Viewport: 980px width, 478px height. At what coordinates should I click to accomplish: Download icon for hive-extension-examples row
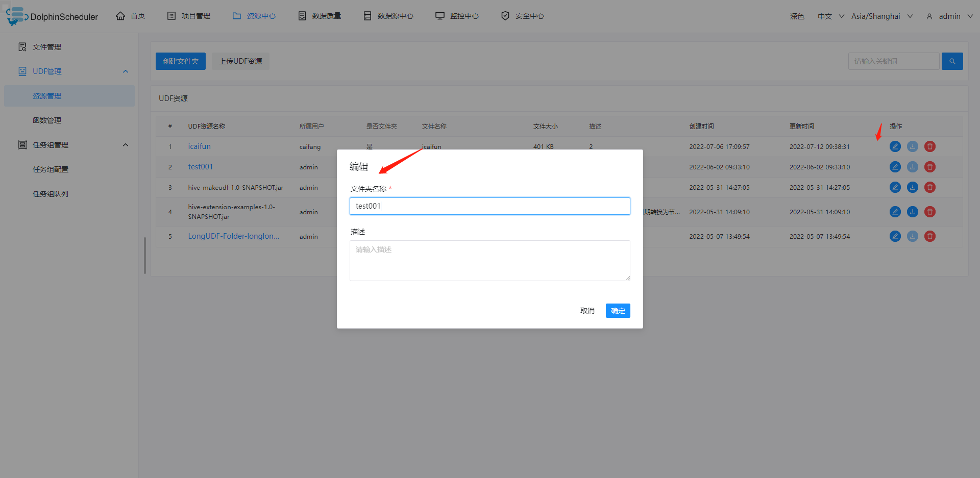pos(913,212)
